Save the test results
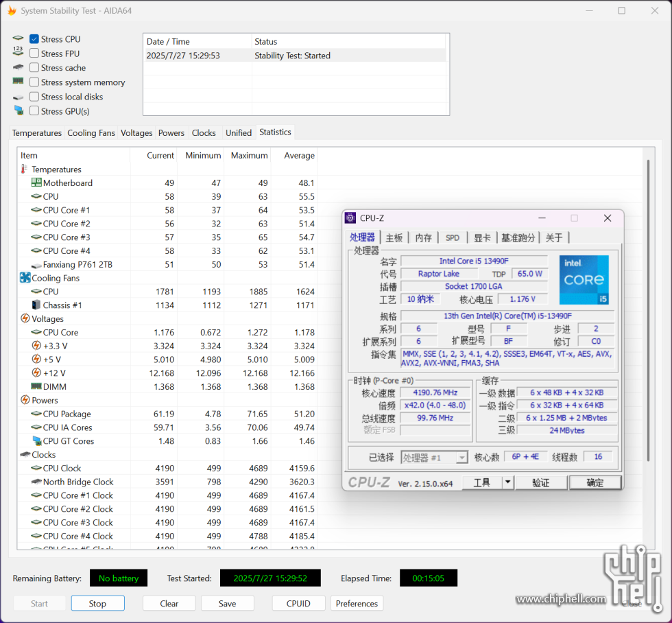Viewport: 672px width, 623px height. [x=227, y=603]
